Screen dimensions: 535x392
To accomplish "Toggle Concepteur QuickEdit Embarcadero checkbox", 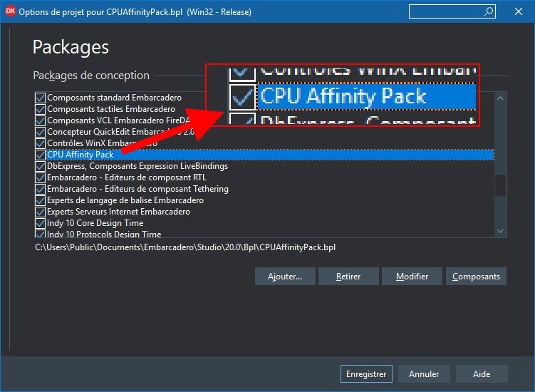I will [41, 132].
